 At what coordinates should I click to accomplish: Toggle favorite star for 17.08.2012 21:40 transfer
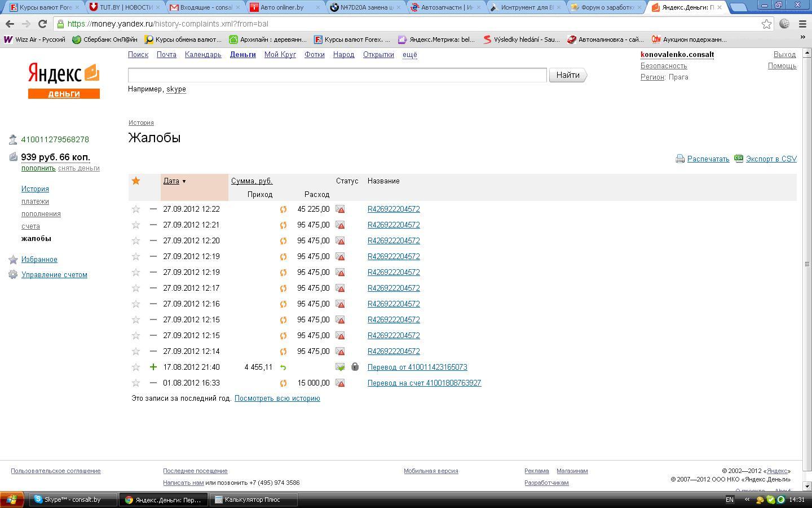pyautogui.click(x=136, y=367)
